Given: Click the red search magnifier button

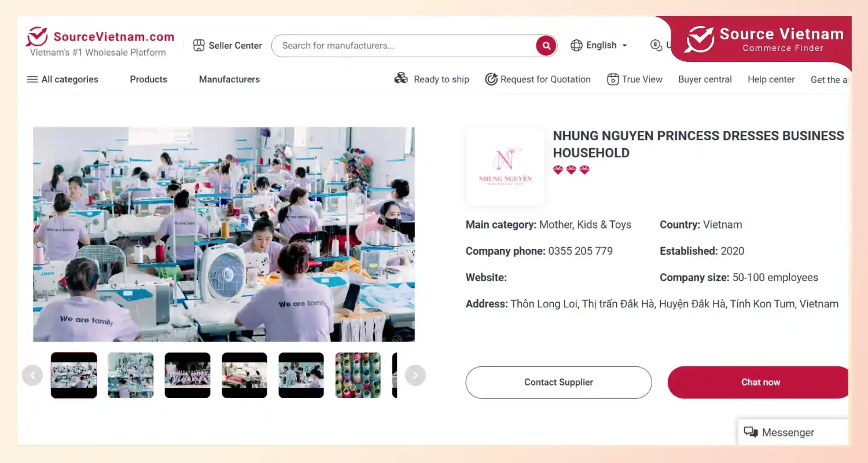Looking at the screenshot, I should coord(546,46).
